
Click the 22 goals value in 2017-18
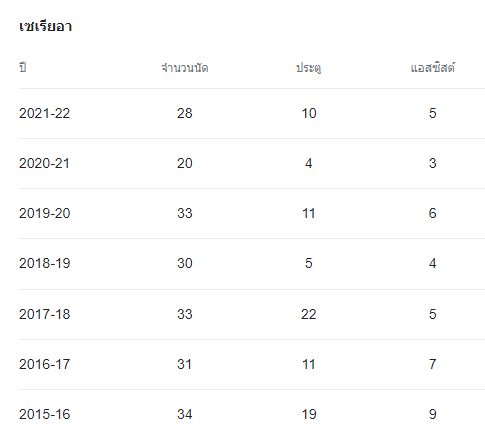tap(309, 314)
